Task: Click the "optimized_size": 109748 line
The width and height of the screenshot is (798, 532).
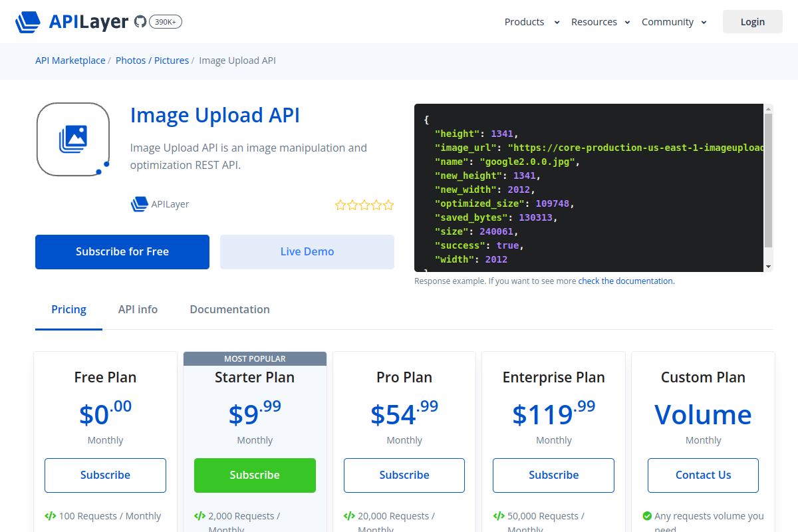Action: pos(504,203)
